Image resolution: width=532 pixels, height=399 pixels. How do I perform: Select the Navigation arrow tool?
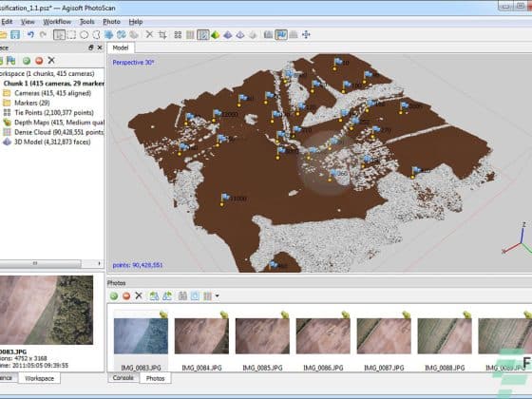(x=59, y=34)
